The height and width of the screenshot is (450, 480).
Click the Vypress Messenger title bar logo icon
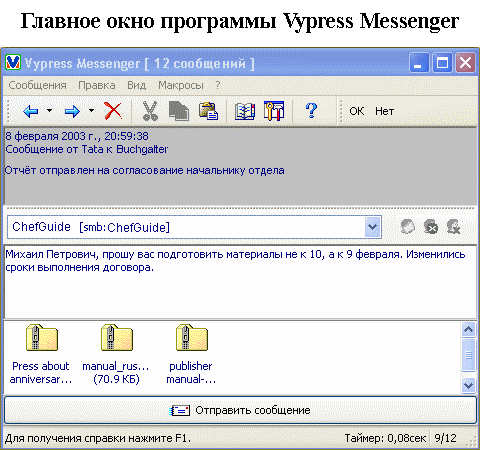pos(13,62)
